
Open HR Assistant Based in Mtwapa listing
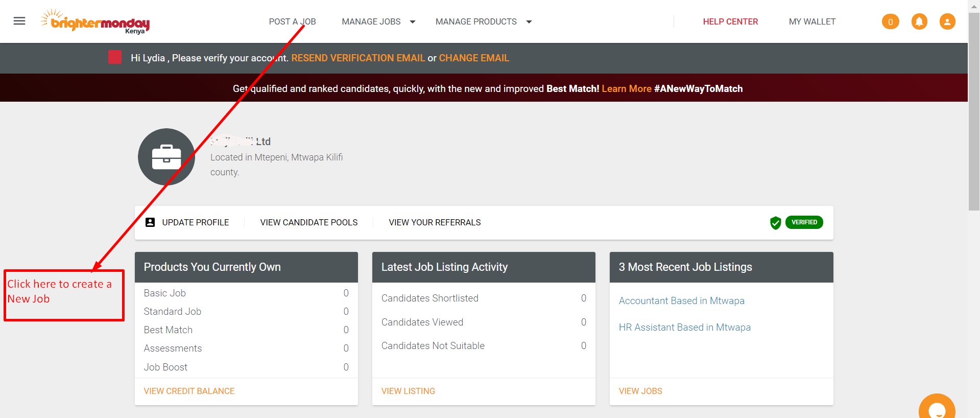[684, 327]
